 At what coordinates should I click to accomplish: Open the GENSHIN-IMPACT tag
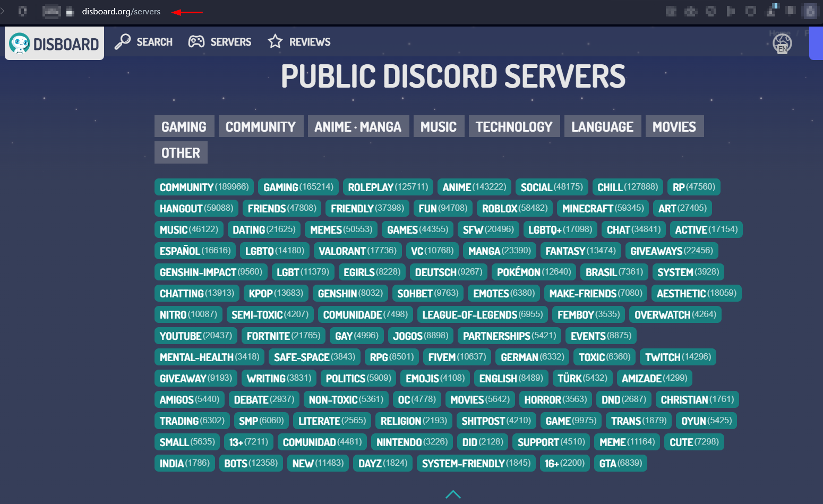[211, 272]
